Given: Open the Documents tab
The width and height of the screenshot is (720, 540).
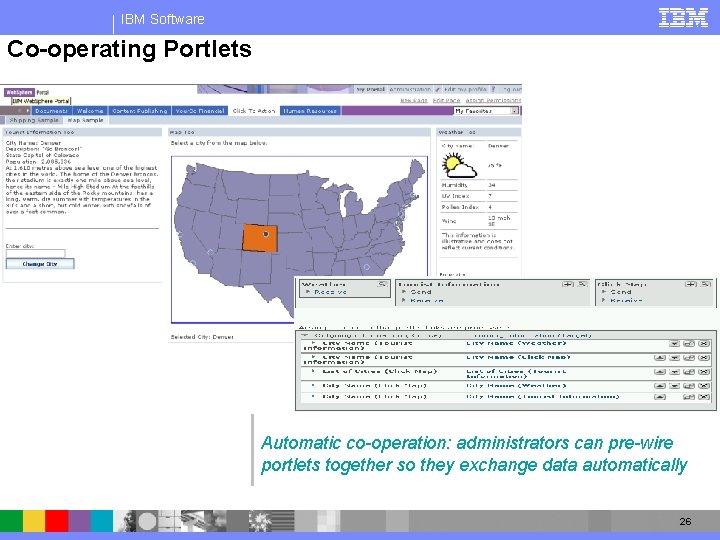Looking at the screenshot, I should (x=51, y=111).
